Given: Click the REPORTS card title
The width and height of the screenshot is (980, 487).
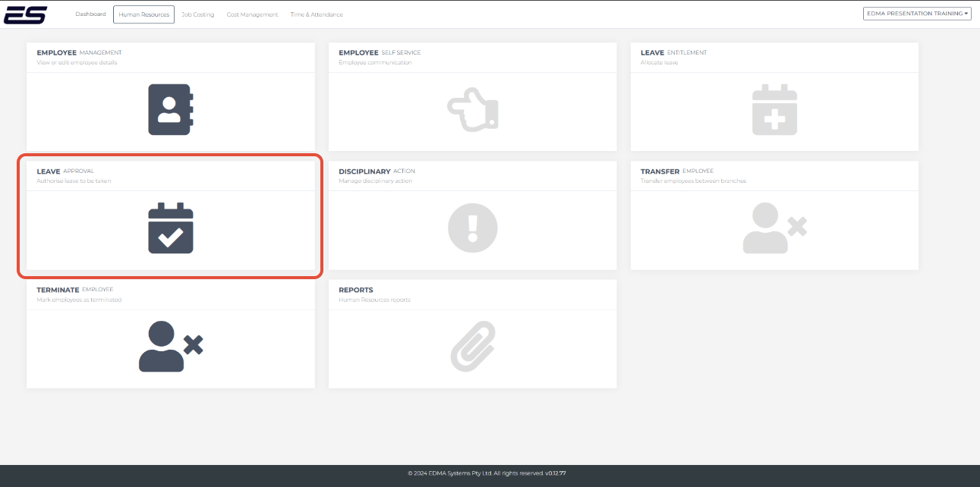Looking at the screenshot, I should click(x=356, y=290).
